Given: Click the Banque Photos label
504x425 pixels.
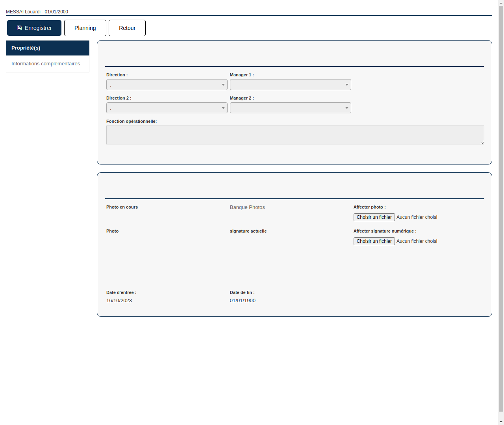Looking at the screenshot, I should 247,207.
